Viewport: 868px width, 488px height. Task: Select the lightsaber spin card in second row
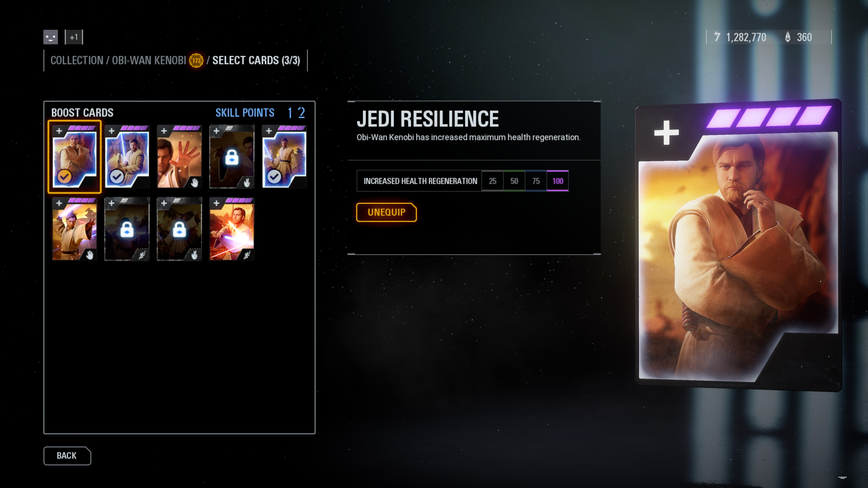point(74,229)
